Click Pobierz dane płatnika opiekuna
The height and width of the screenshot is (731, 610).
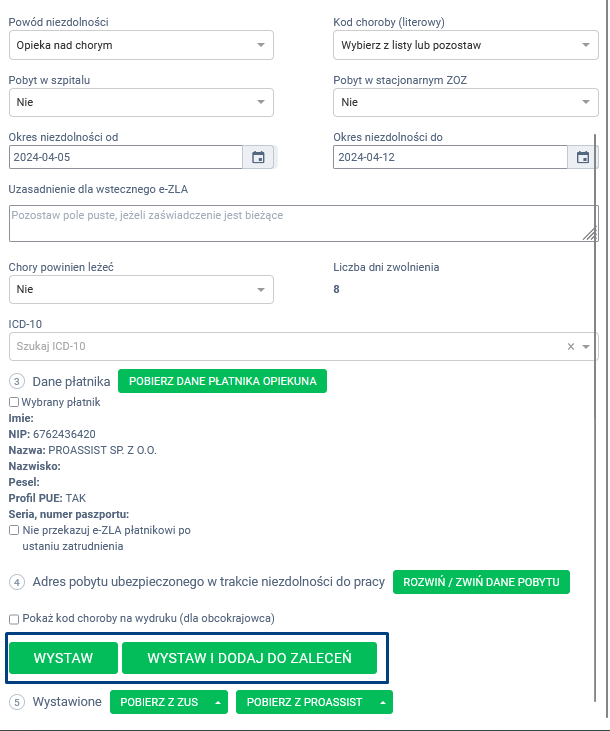(222, 381)
